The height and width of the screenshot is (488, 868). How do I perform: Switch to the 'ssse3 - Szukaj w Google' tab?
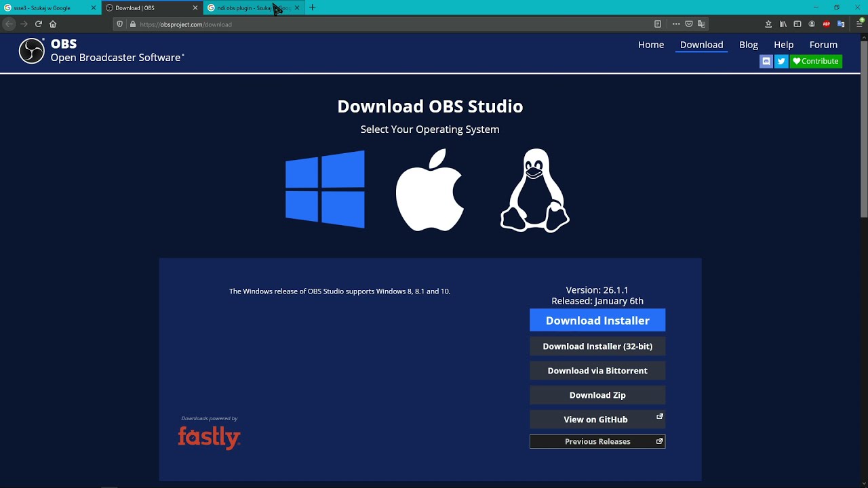tap(50, 8)
